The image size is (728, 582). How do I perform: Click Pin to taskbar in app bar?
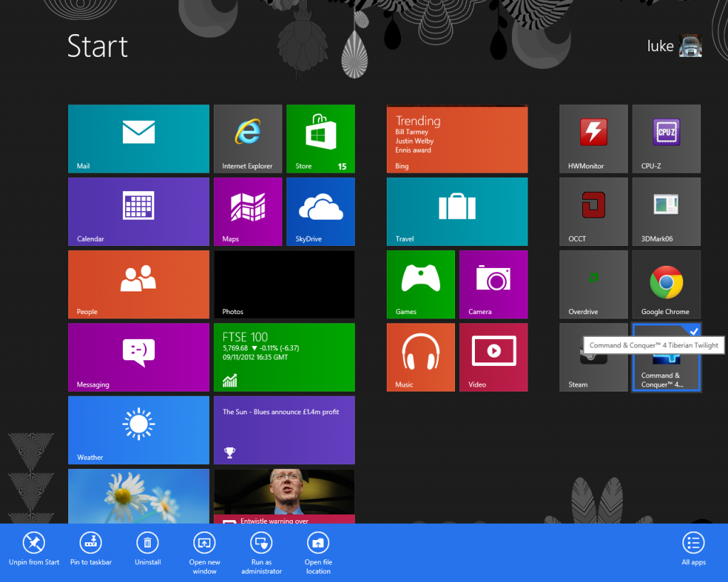[91, 549]
